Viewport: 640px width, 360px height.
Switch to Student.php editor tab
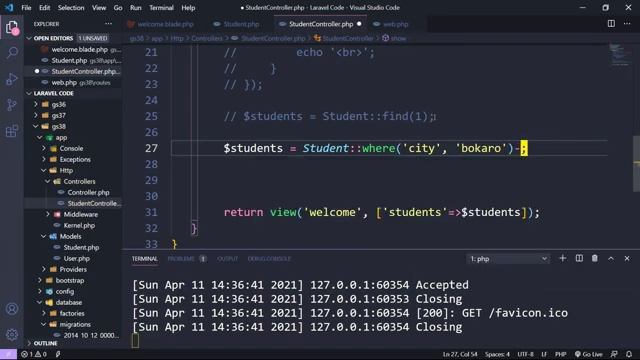coord(237,24)
